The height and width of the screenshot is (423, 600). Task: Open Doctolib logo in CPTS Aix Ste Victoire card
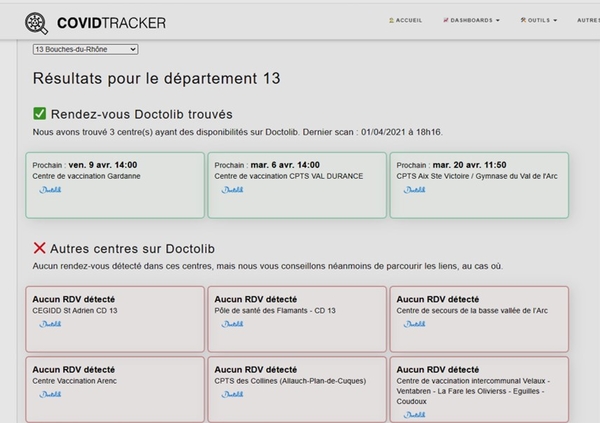[x=414, y=190]
